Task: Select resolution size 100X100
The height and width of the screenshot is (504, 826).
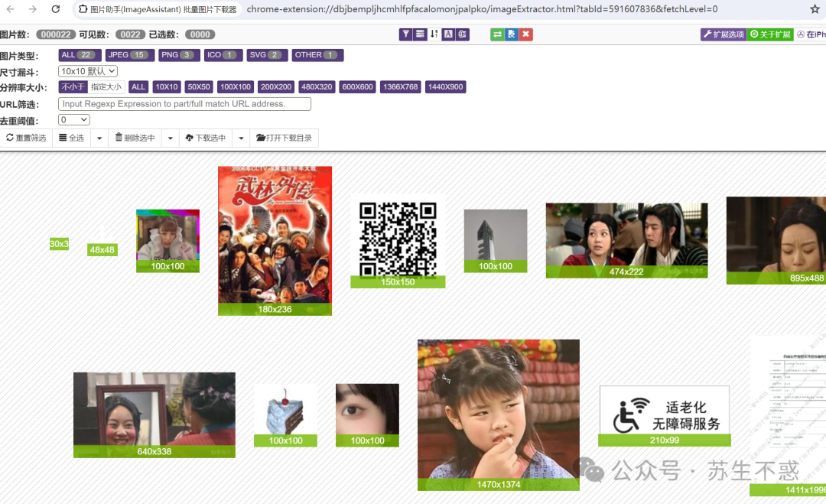Action: (x=236, y=87)
